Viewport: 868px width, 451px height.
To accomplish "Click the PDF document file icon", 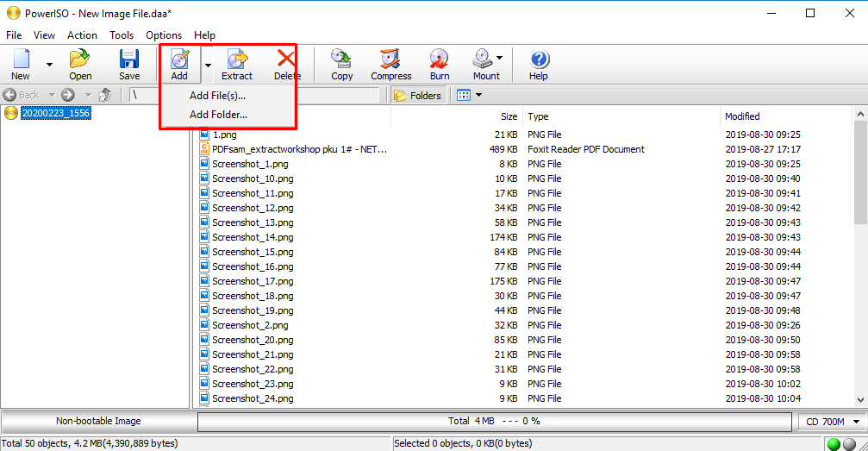I will click(204, 149).
